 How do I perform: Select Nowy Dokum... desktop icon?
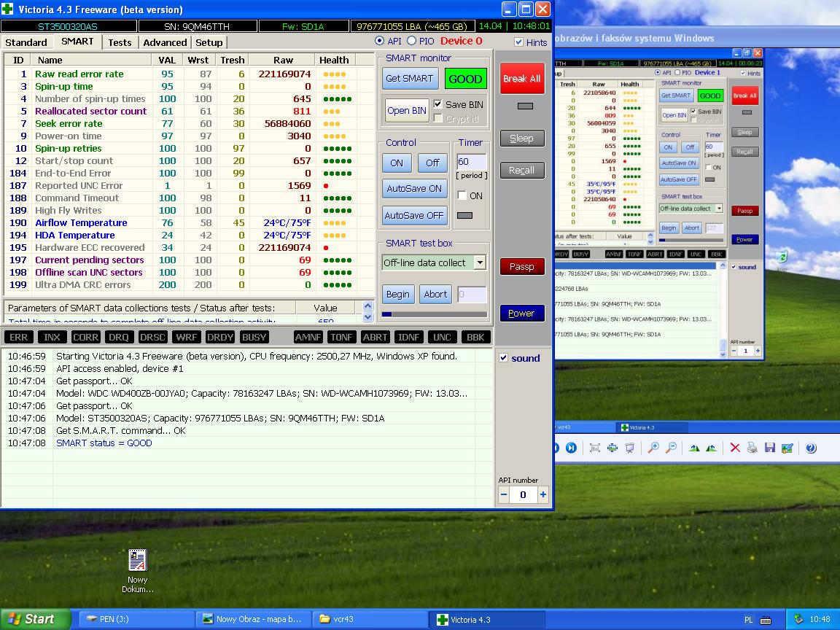coord(138,571)
